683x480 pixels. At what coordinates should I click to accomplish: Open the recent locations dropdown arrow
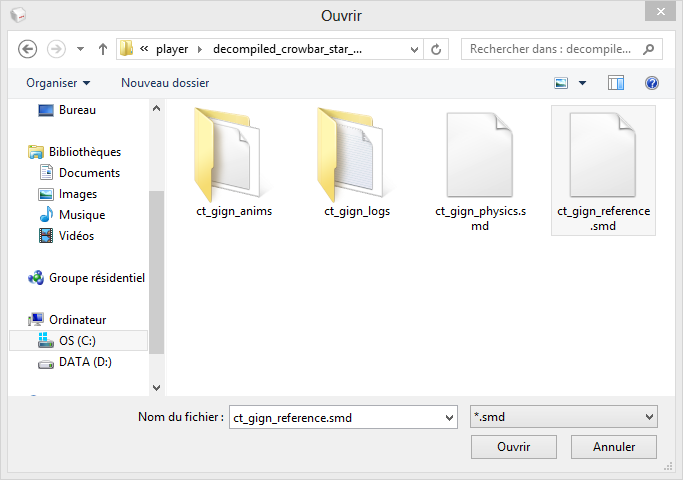80,49
